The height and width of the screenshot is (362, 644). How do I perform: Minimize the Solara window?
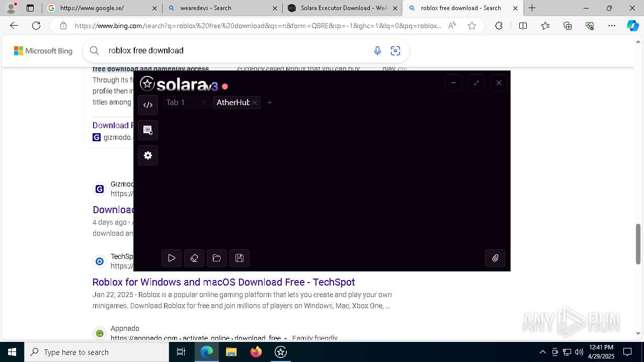454,83
